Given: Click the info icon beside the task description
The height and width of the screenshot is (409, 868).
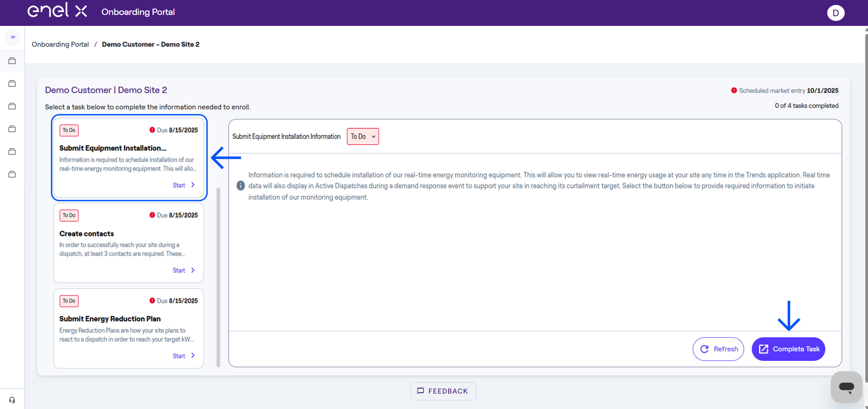Looking at the screenshot, I should click(240, 186).
